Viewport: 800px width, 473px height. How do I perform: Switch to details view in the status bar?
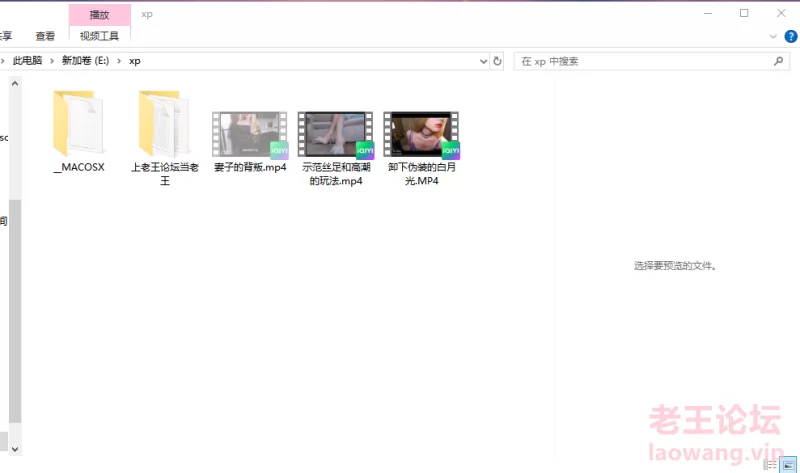pos(770,465)
